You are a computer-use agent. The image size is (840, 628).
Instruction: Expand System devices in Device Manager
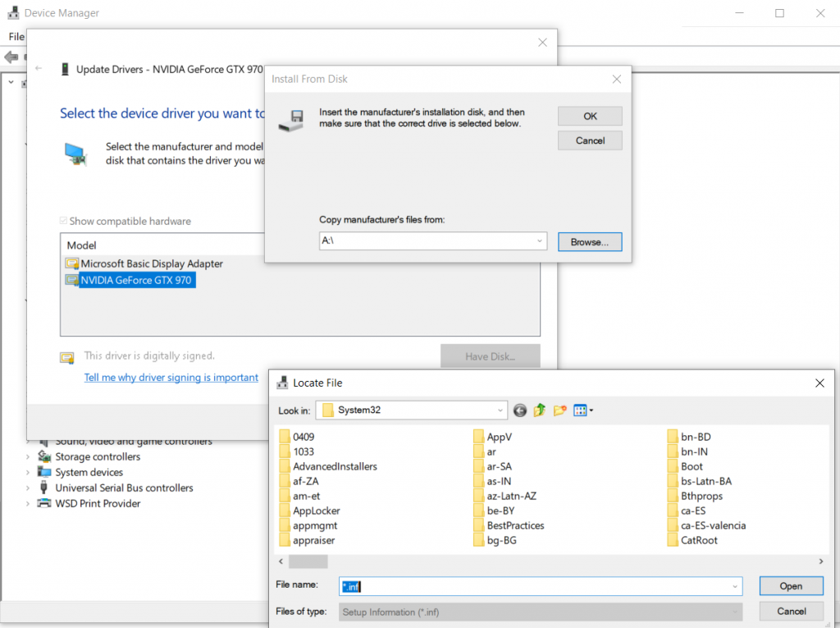[28, 473]
